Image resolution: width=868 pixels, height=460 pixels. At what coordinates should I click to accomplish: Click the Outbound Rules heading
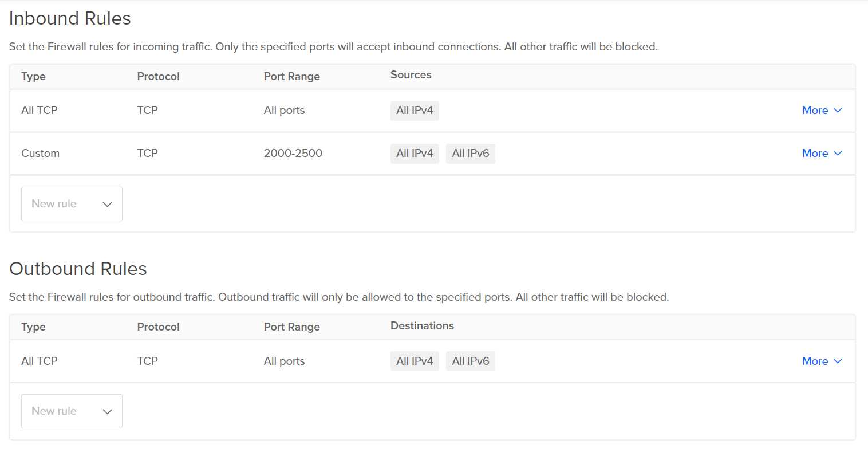point(78,269)
